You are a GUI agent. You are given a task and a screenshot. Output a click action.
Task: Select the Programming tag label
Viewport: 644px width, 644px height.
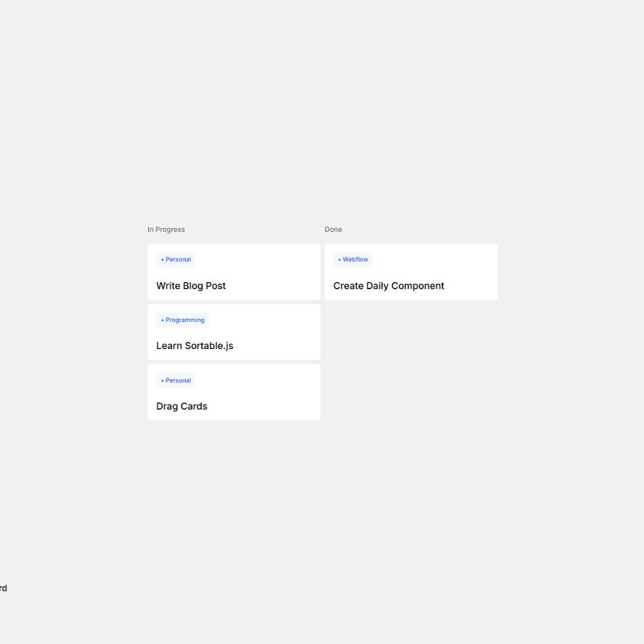(185, 320)
